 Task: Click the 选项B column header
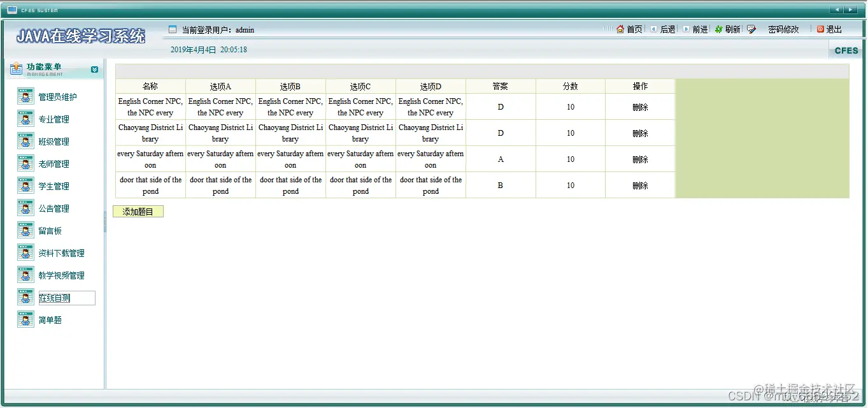coord(290,86)
